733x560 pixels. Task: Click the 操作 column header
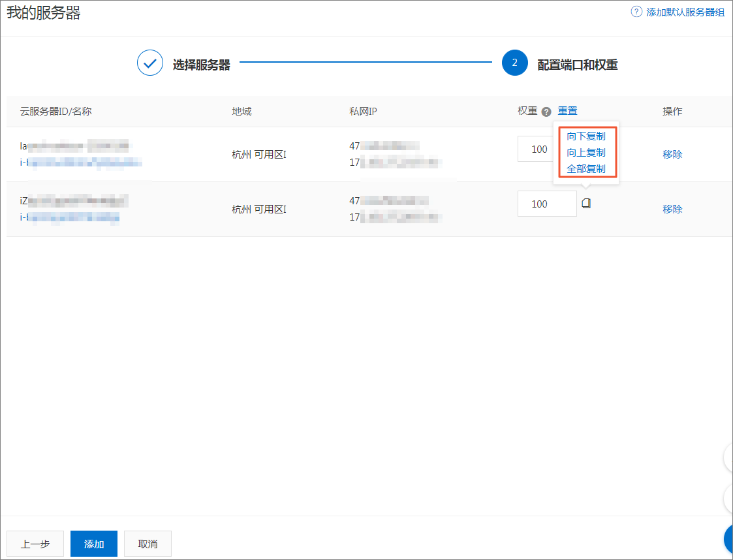pos(672,111)
